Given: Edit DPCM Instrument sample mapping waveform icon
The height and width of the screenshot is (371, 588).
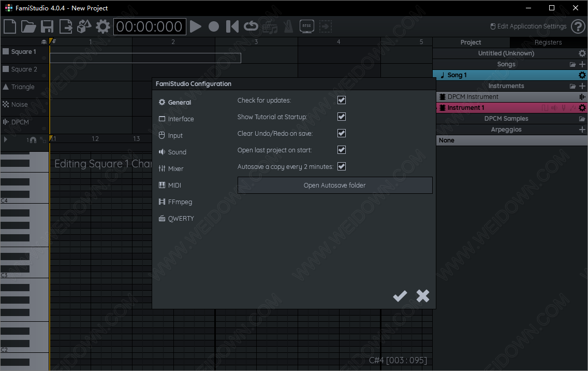Looking at the screenshot, I should (x=582, y=97).
